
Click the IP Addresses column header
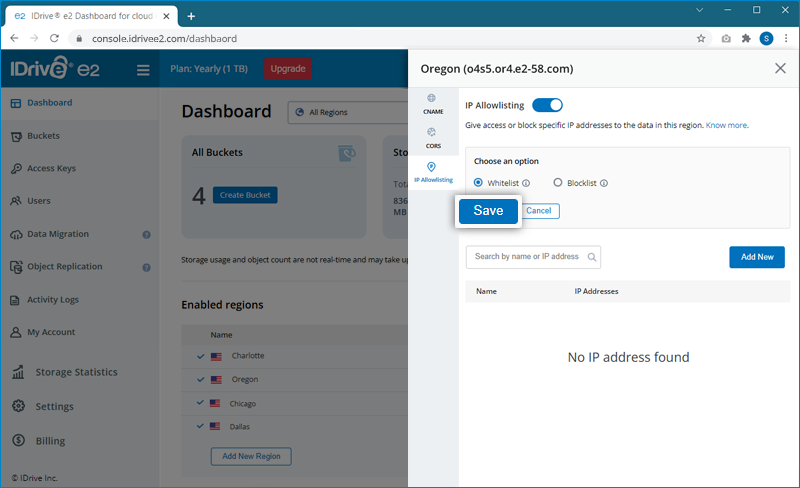[x=596, y=291]
